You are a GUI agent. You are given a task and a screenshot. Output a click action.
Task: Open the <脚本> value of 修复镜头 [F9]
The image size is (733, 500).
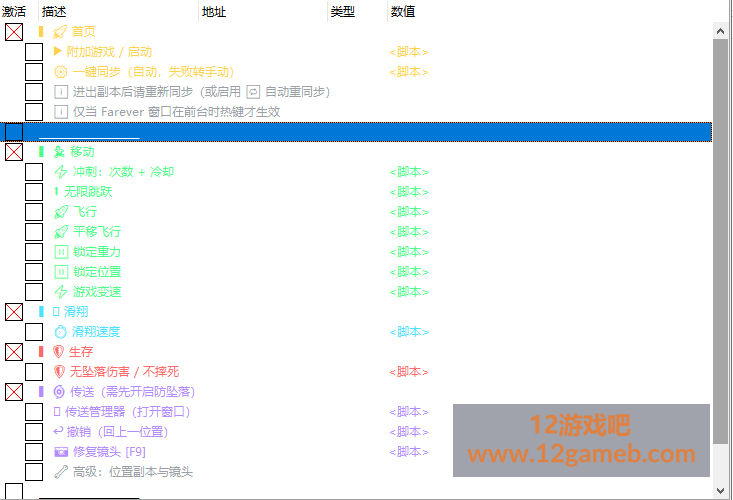point(409,452)
